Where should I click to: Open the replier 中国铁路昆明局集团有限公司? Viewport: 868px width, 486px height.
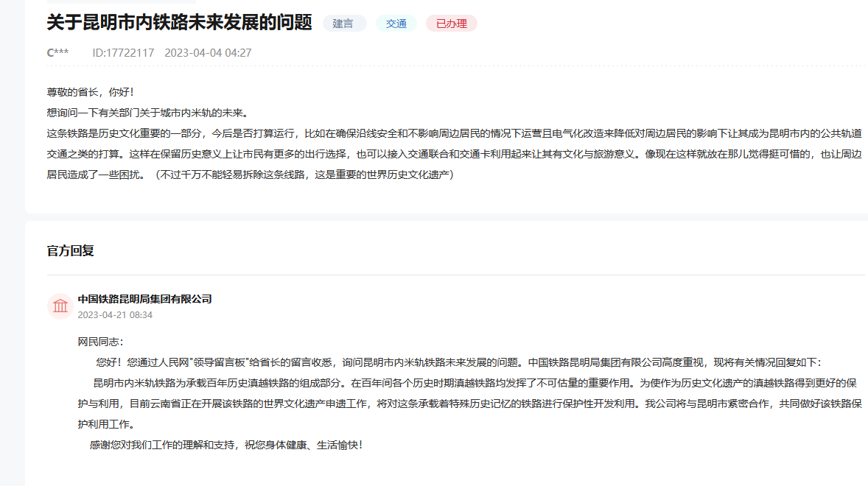[144, 299]
